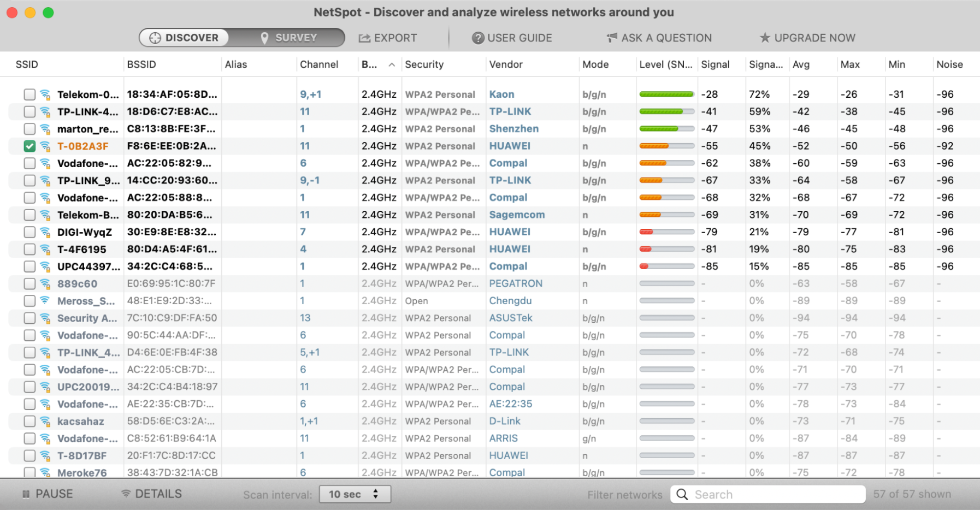The width and height of the screenshot is (980, 510).
Task: Sort by Mode column header
Action: (595, 64)
